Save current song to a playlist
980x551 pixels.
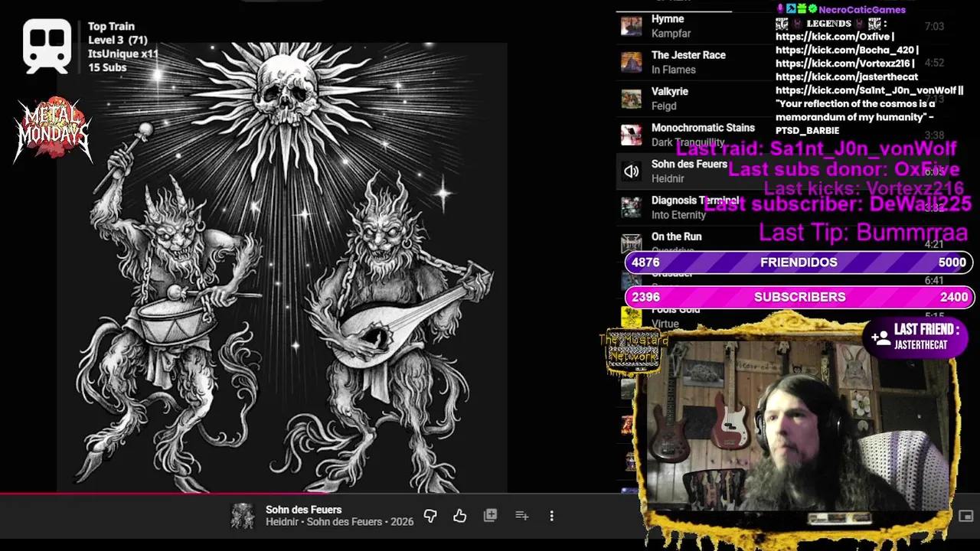click(491, 516)
